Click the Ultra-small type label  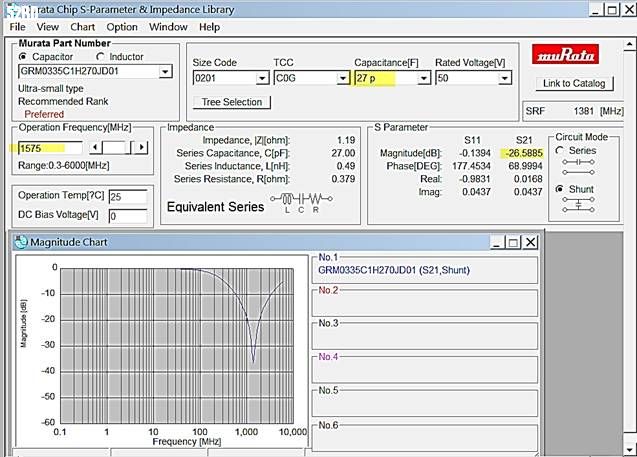click(51, 89)
